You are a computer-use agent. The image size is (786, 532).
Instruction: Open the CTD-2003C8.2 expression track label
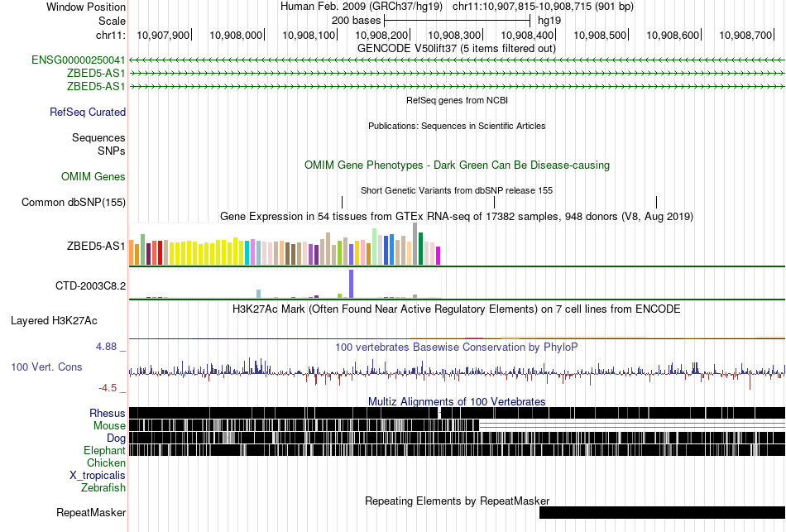91,285
